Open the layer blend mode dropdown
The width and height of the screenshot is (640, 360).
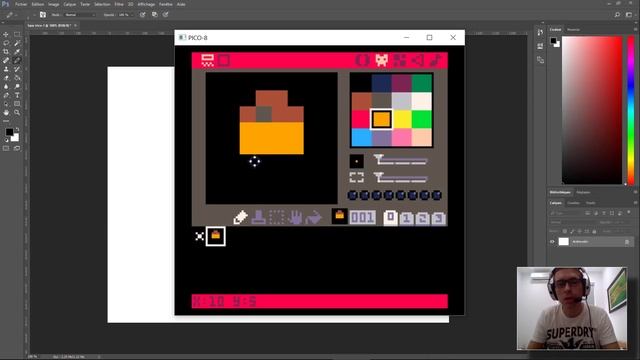click(573, 222)
